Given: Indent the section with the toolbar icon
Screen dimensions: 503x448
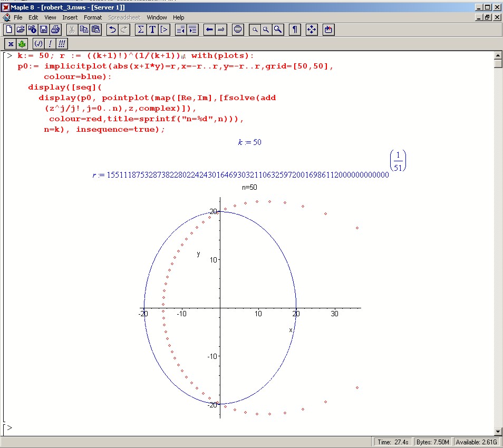Looking at the screenshot, I should click(192, 30).
